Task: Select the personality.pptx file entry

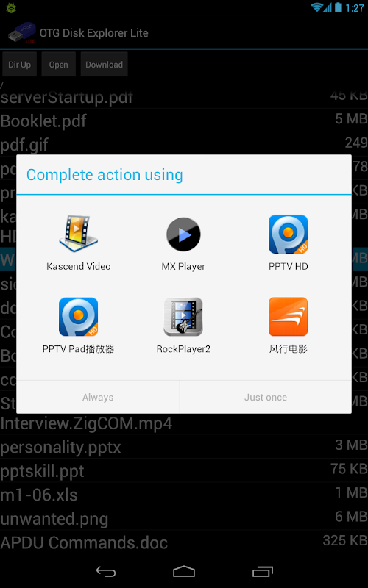Action: coord(184,447)
